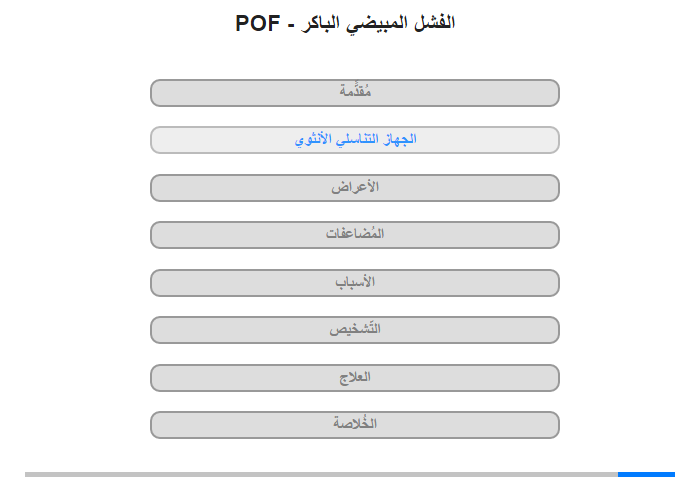Click the page title الفشل المبيضي الباكر - POF
The height and width of the screenshot is (480, 700).
(345, 23)
